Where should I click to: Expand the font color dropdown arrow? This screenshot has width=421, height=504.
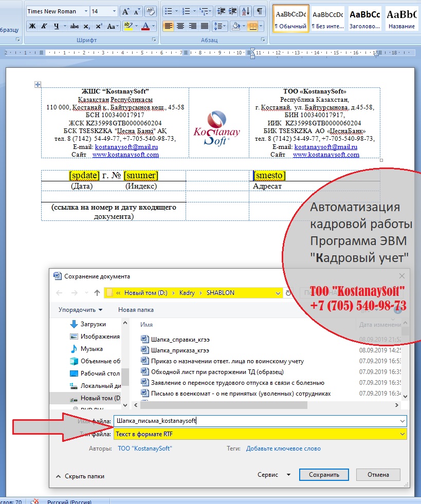(153, 26)
